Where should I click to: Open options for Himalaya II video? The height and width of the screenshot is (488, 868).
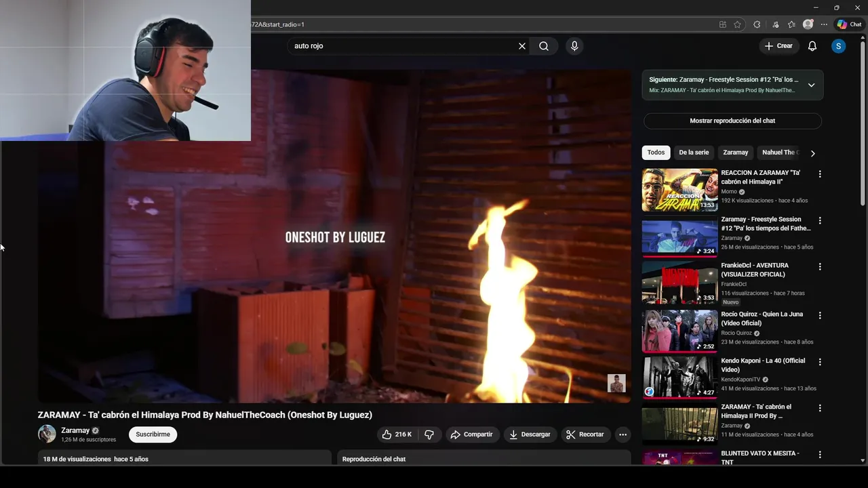(x=820, y=408)
